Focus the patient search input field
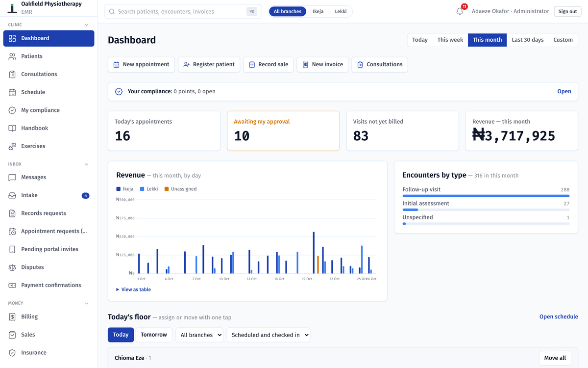Viewport: 588px width, 368px height. pos(183,11)
